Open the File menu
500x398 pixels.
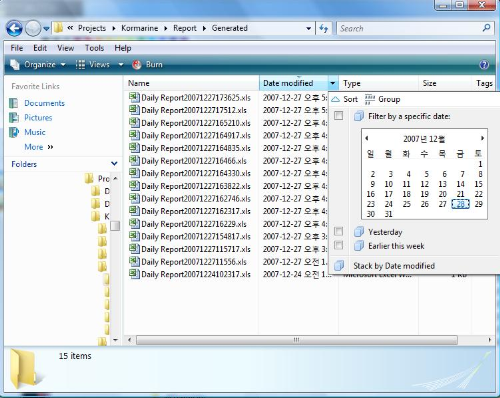coord(17,48)
